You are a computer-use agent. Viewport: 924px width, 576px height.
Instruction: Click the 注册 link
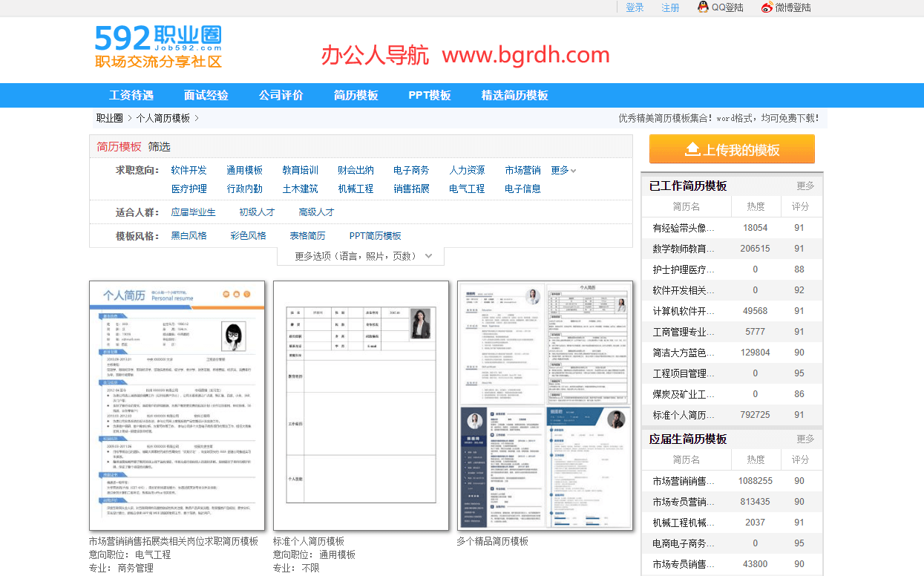tap(670, 7)
